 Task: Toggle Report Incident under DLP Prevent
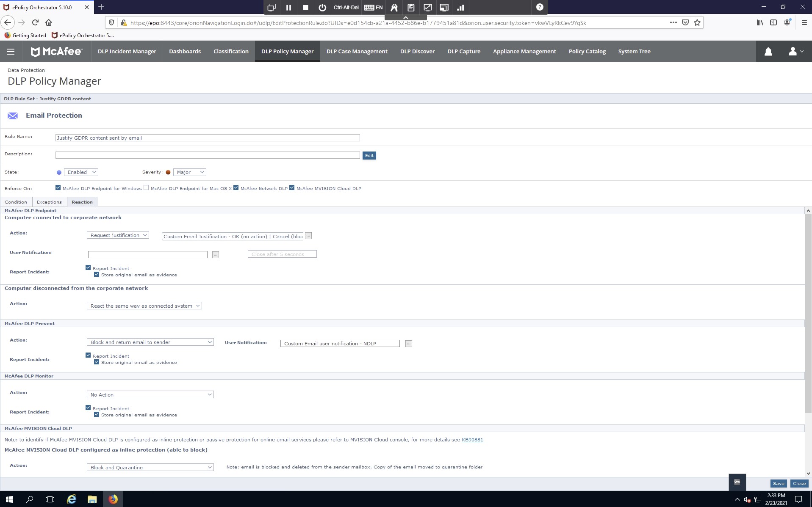pyautogui.click(x=88, y=355)
